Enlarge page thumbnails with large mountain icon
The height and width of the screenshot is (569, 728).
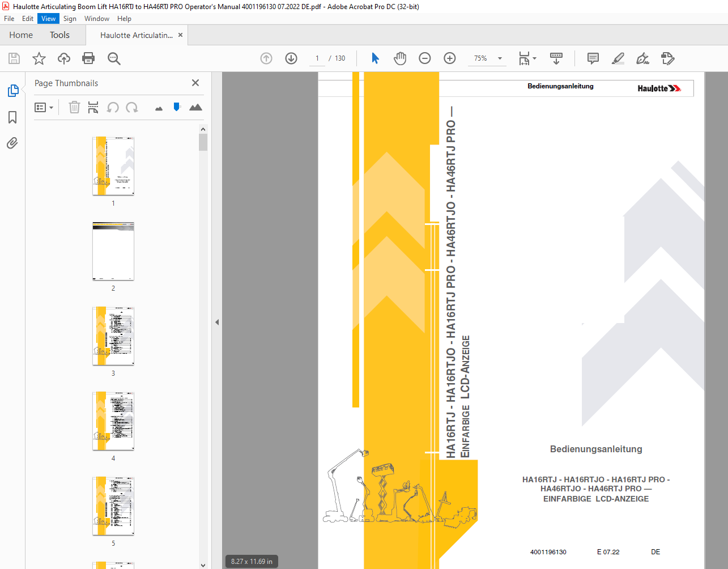pyautogui.click(x=195, y=107)
